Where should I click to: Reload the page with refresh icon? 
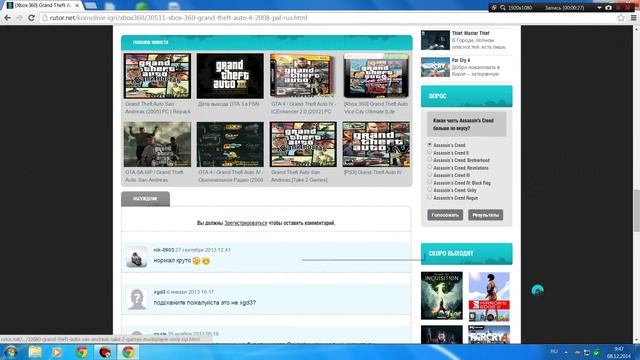(31, 18)
